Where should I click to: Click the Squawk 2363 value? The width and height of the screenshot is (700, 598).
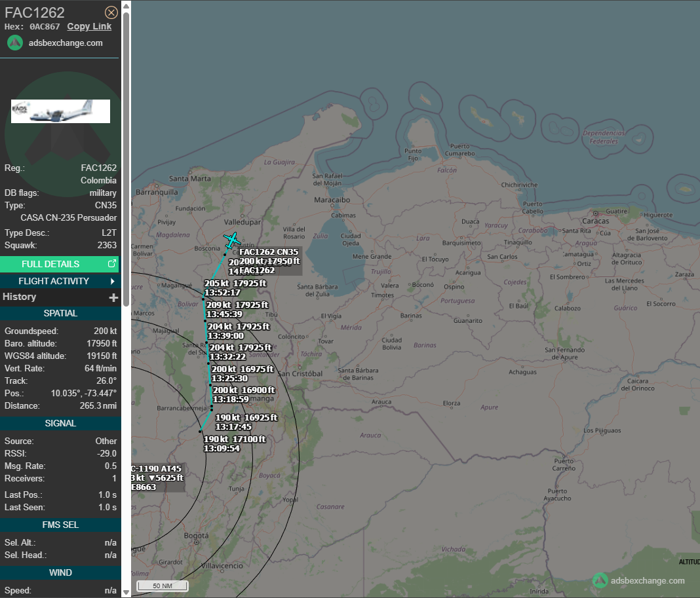click(x=107, y=245)
